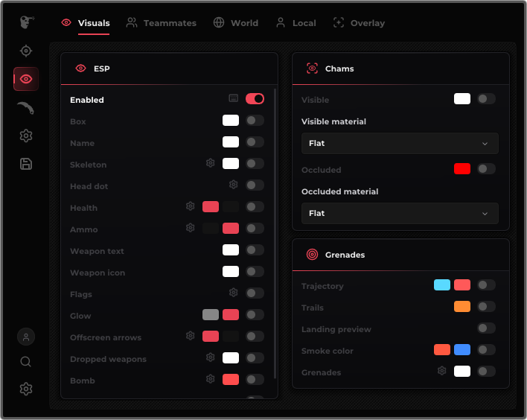This screenshot has height=420, width=527.
Task: Change the Chams Visible white swatch
Action: click(462, 99)
